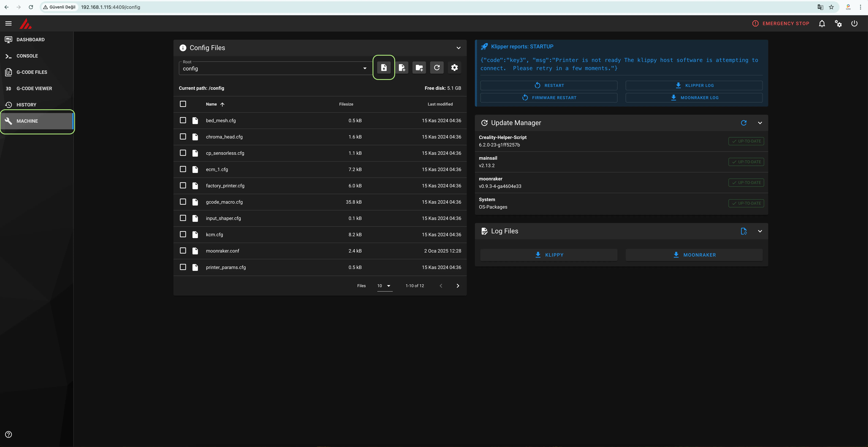Check the factory_printer.cfg checkbox
This screenshot has width=868, height=447.
click(183, 185)
